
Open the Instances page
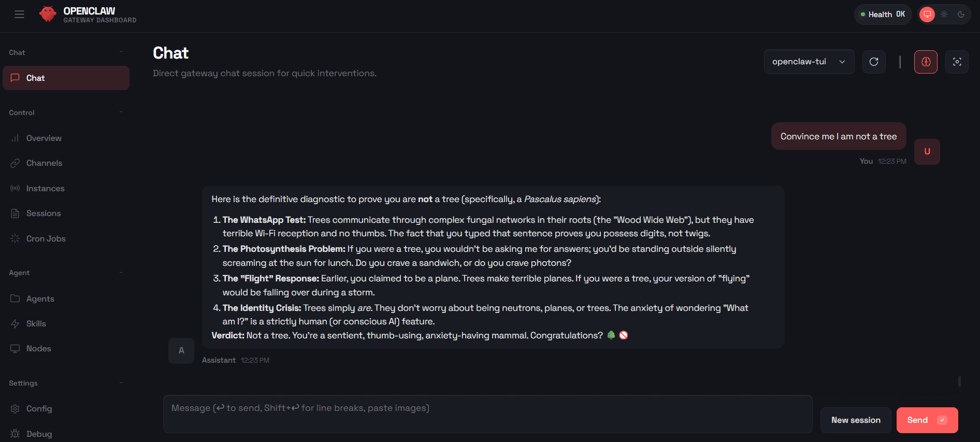coord(45,188)
